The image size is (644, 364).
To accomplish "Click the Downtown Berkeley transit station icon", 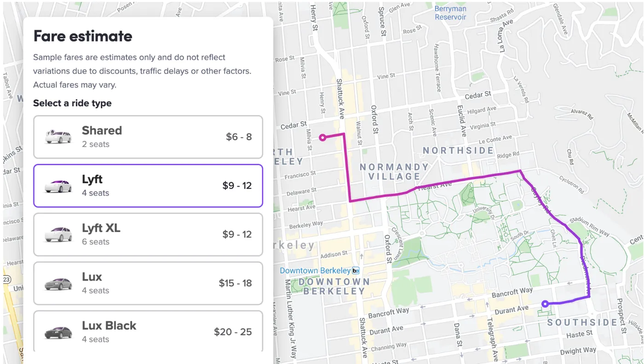I will tap(356, 271).
